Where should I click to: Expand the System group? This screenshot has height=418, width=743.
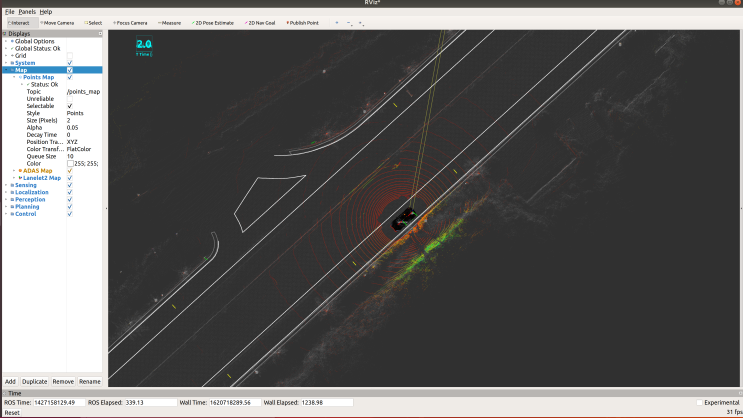coord(6,63)
